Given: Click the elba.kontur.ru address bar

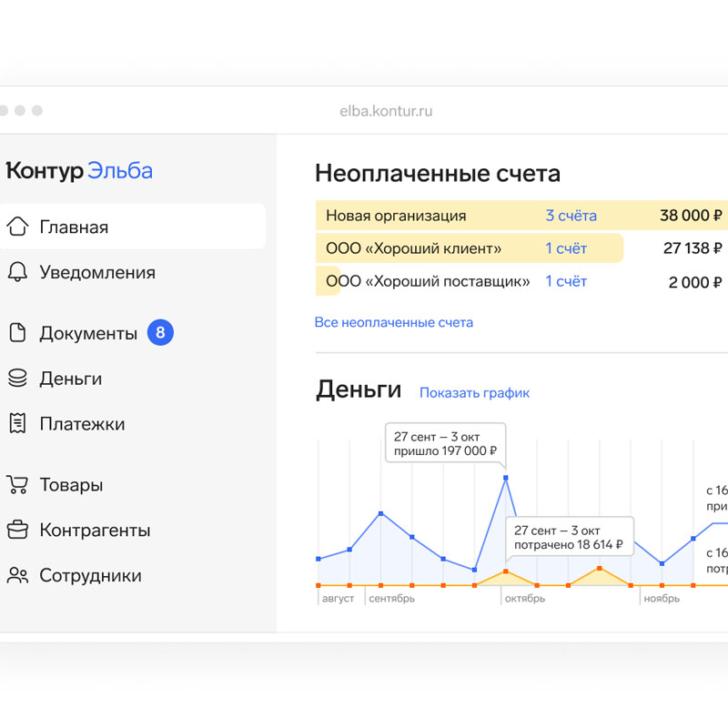Looking at the screenshot, I should click(x=386, y=111).
